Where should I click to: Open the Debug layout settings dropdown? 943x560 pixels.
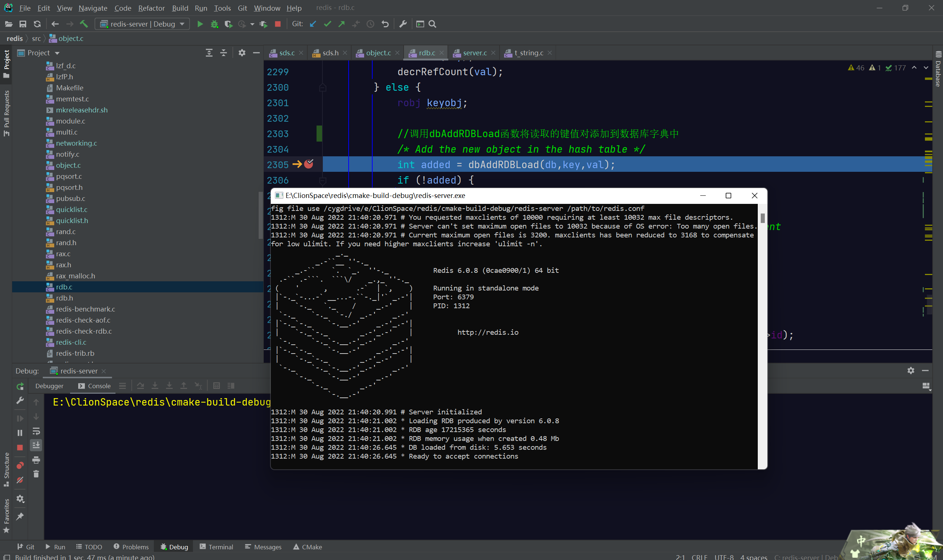click(x=926, y=386)
